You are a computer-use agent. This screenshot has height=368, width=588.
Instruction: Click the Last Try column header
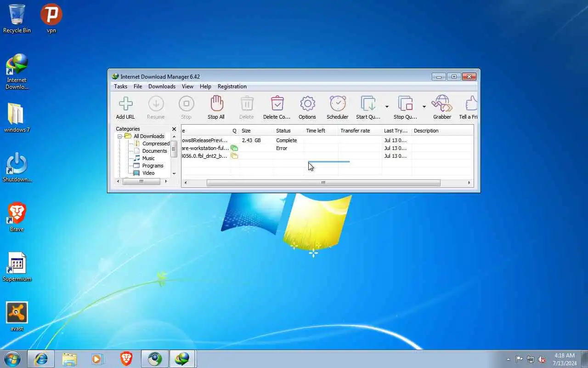pyautogui.click(x=396, y=131)
